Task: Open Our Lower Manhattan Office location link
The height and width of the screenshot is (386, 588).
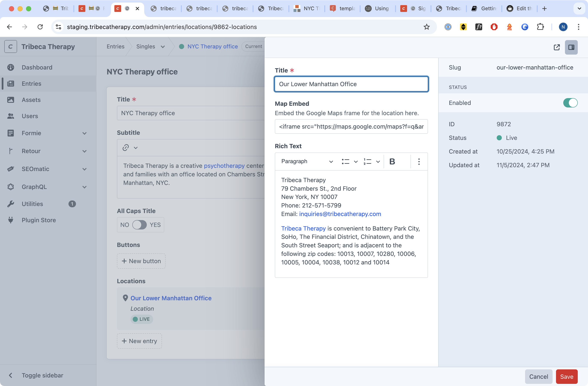Action: click(x=171, y=298)
